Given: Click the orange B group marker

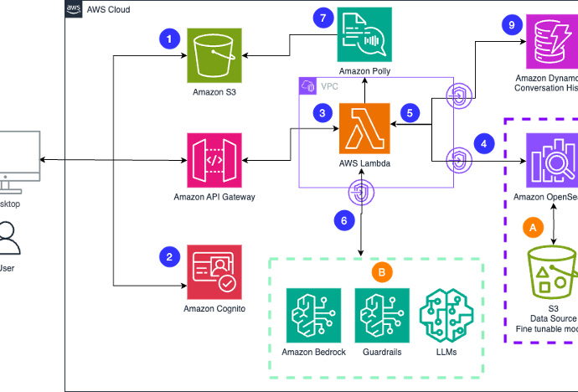Looking at the screenshot, I should 381,271.
